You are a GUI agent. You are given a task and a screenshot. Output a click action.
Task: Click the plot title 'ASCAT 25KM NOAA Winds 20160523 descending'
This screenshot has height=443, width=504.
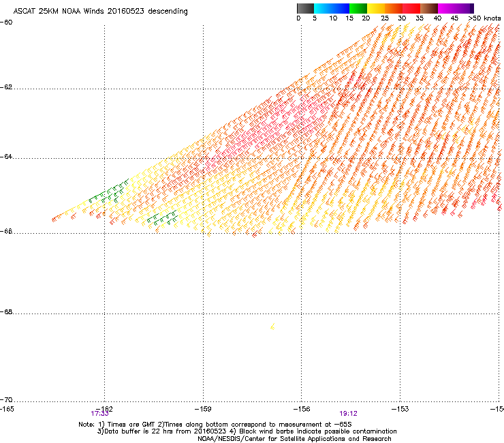click(100, 12)
